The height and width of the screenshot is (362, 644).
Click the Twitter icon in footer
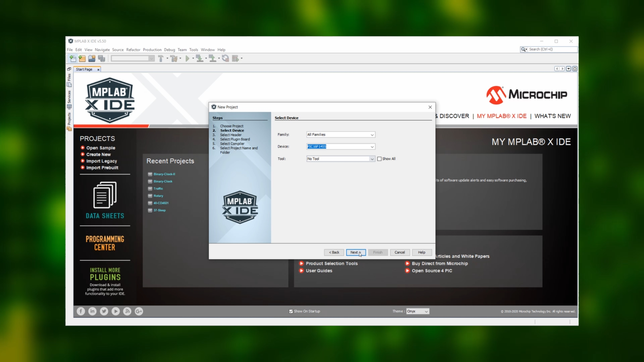(104, 311)
